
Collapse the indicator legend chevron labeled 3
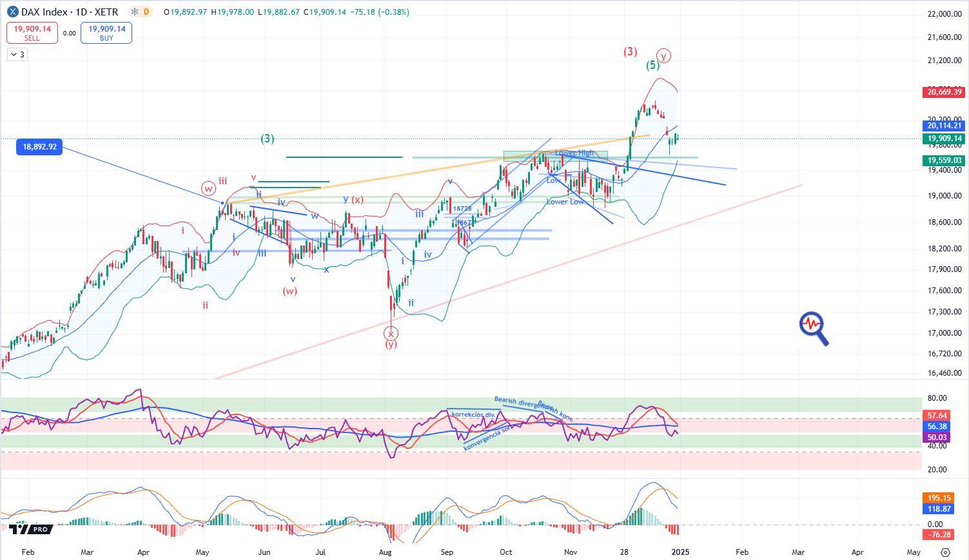coord(17,55)
